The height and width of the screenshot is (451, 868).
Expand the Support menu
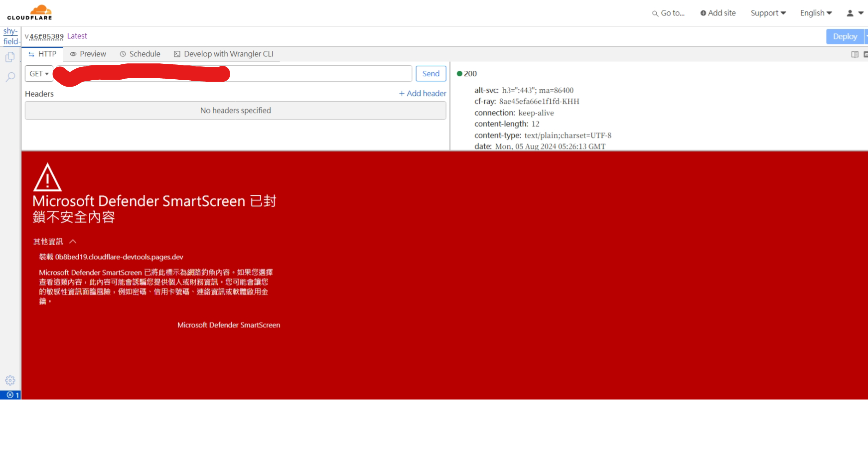768,13
